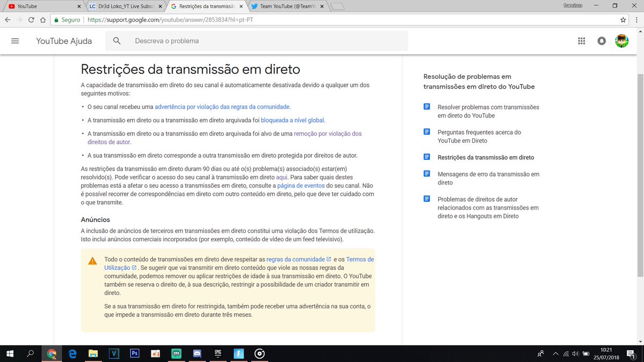This screenshot has height=362, width=644.
Task: Open the People icon in the taskbar
Action: point(541,353)
